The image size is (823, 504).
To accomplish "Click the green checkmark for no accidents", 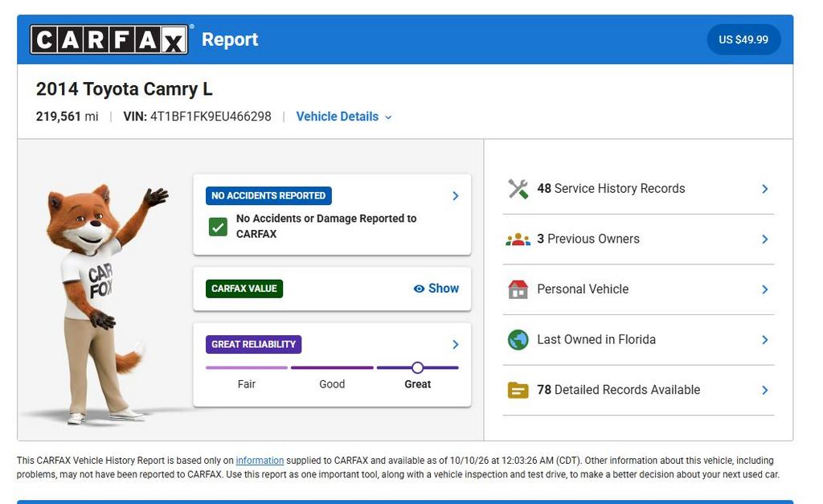I will coord(218,227).
